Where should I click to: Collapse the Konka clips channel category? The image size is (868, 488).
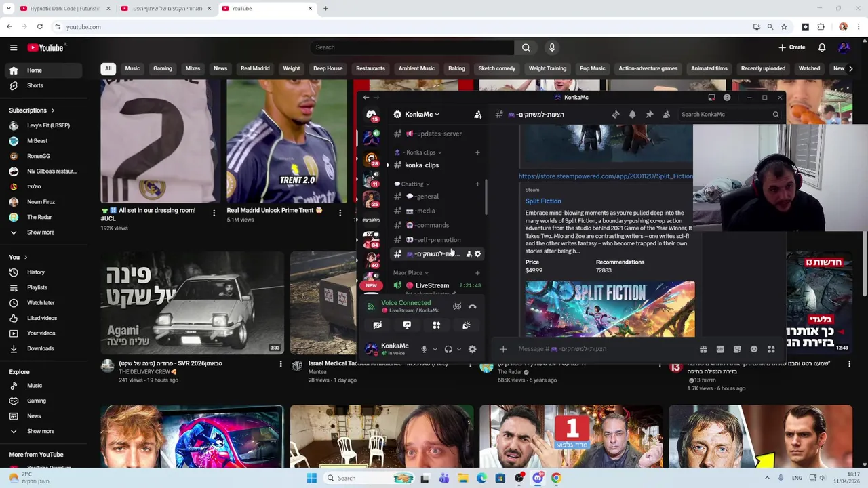418,152
